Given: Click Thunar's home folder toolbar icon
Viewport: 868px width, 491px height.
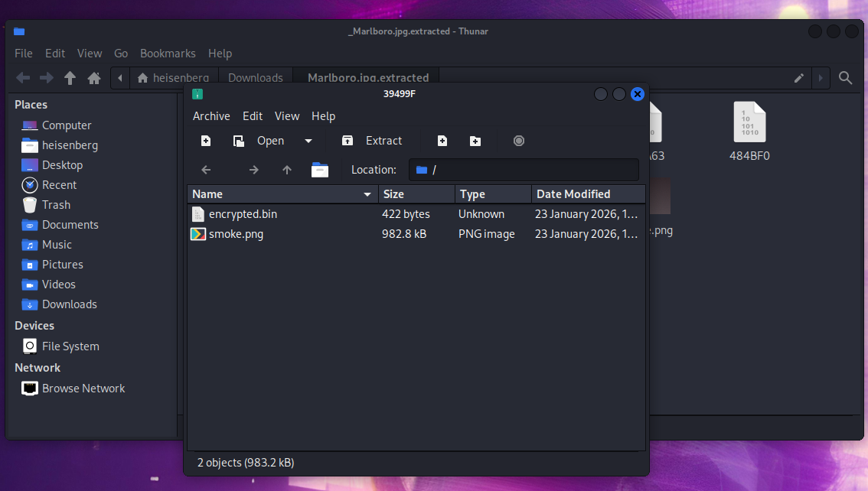Looking at the screenshot, I should point(94,78).
